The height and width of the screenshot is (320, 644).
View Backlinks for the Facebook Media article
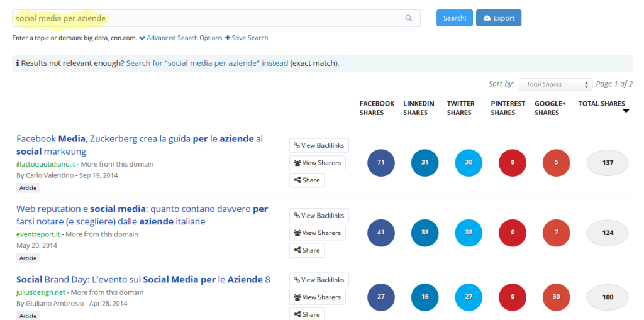pos(319,145)
